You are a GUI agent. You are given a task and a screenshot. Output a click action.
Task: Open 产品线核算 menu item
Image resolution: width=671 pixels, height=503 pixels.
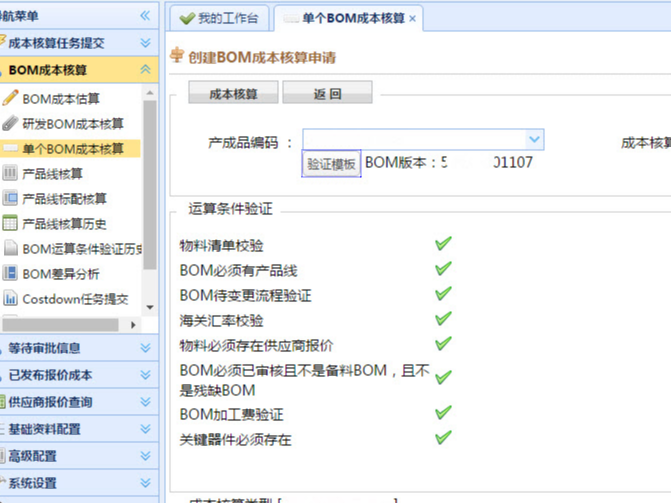52,174
